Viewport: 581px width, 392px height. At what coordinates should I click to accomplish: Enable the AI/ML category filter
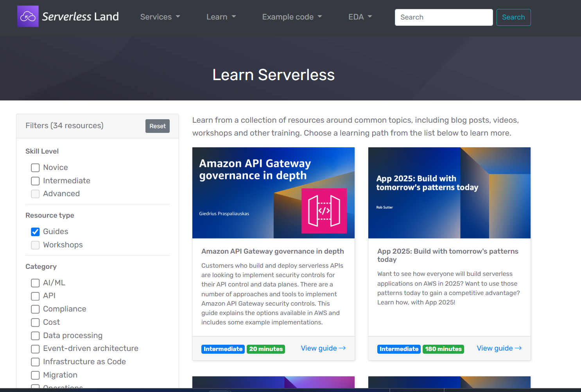coord(35,283)
